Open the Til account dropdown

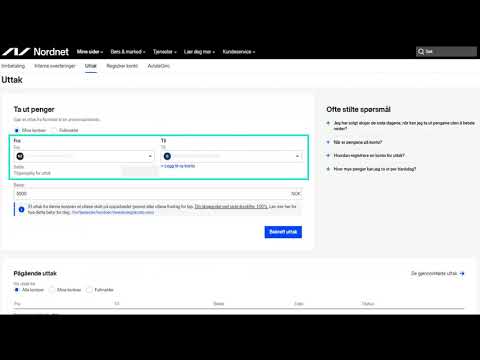pyautogui.click(x=231, y=156)
